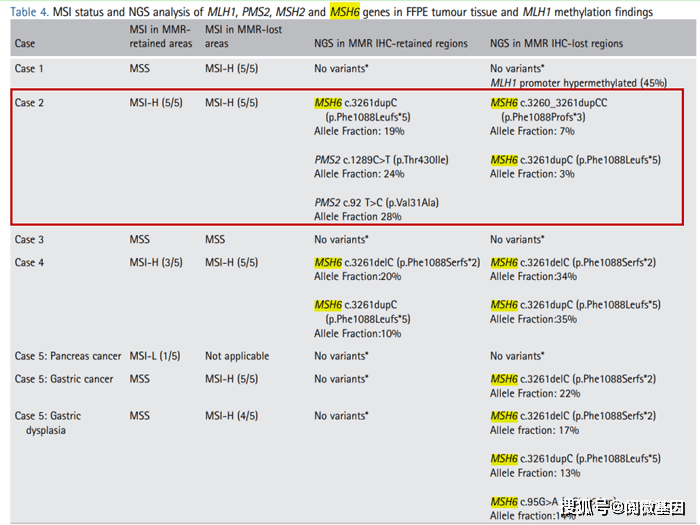Viewport: 700px width, 525px height.
Task: Select the "Case" column header
Action: click(25, 44)
